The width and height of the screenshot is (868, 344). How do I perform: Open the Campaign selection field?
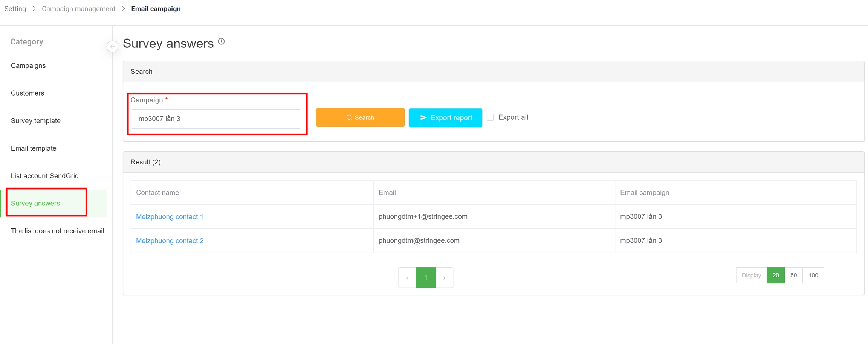coord(215,119)
